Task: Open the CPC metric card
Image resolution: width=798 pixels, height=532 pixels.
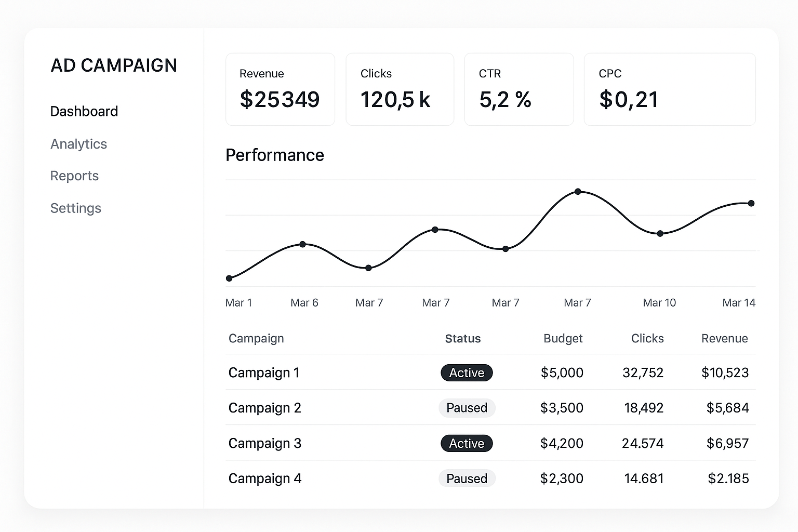Action: (x=669, y=89)
